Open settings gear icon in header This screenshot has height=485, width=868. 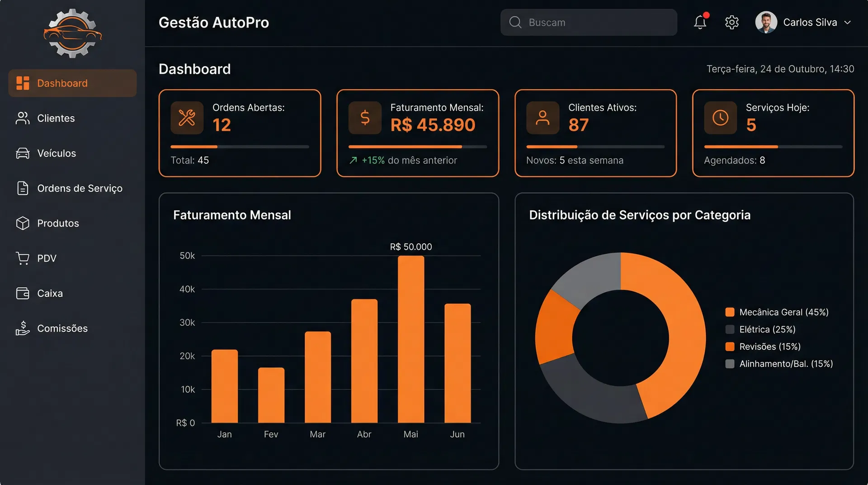click(x=731, y=22)
